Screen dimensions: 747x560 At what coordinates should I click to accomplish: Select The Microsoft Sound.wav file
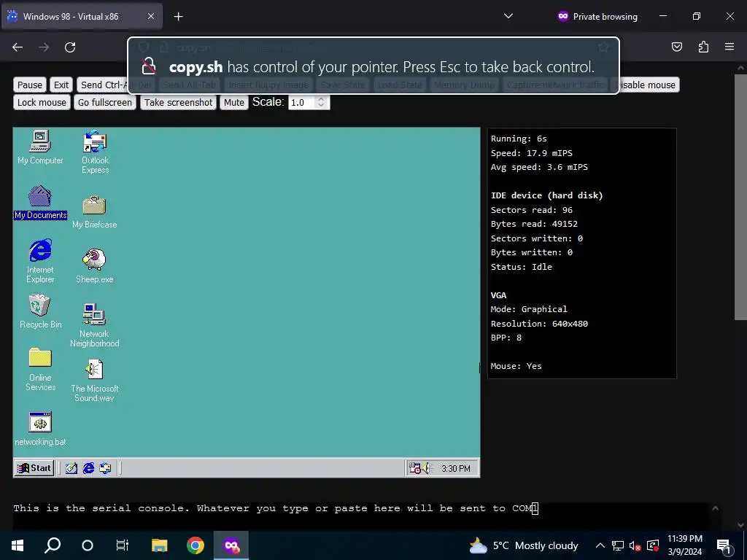[x=94, y=381]
